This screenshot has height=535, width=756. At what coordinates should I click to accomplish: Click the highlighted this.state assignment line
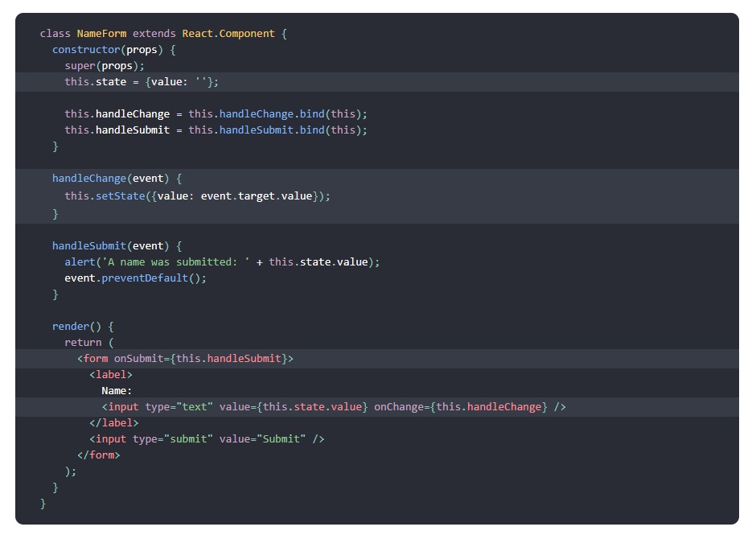click(142, 82)
